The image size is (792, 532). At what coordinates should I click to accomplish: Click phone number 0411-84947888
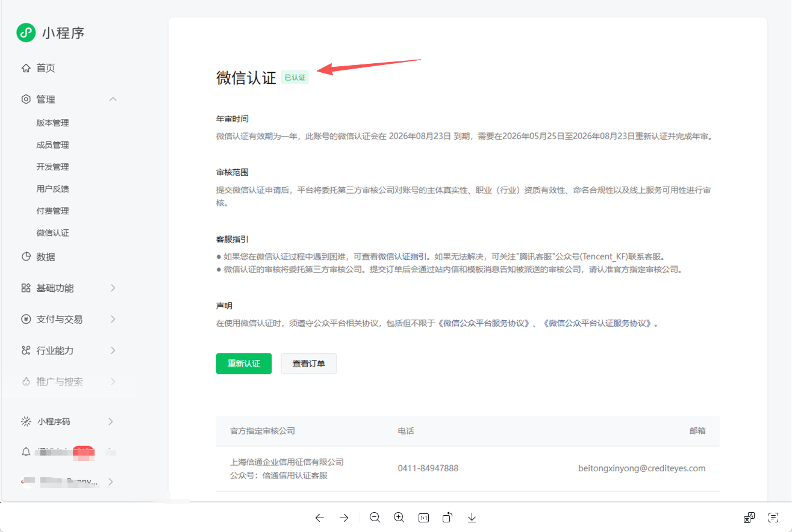428,468
